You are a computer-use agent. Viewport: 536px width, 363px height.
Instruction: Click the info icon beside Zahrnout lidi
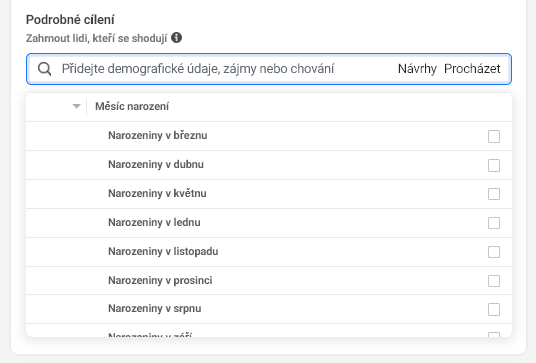[x=176, y=38]
